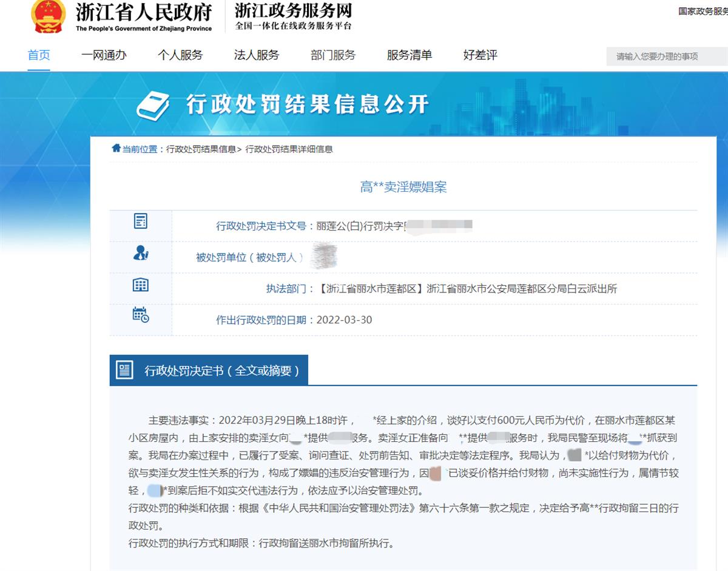Open the 好差评 menu item
The image size is (728, 571).
pos(480,55)
